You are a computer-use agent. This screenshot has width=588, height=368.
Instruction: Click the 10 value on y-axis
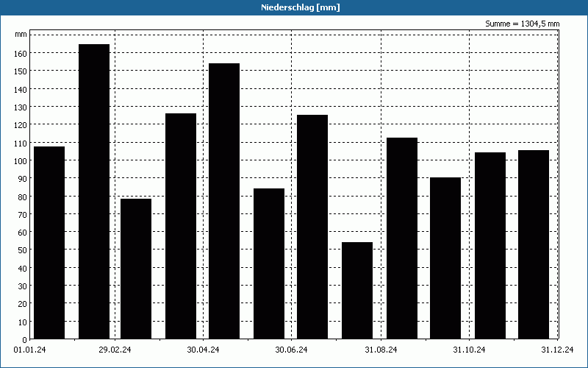(24, 322)
